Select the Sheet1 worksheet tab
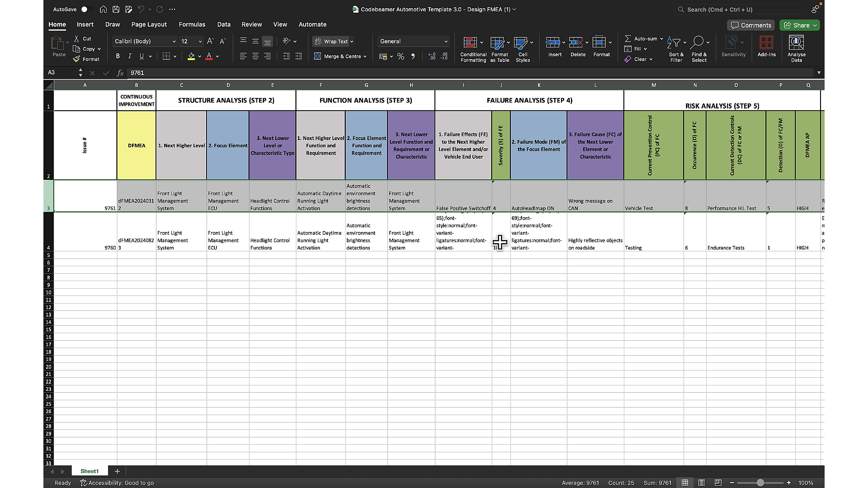The height and width of the screenshot is (488, 868). pyautogui.click(x=90, y=471)
